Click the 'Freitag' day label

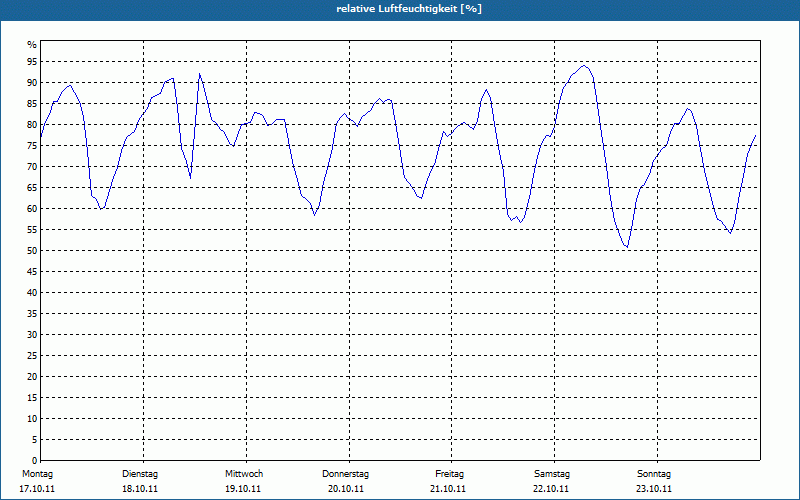(x=449, y=474)
